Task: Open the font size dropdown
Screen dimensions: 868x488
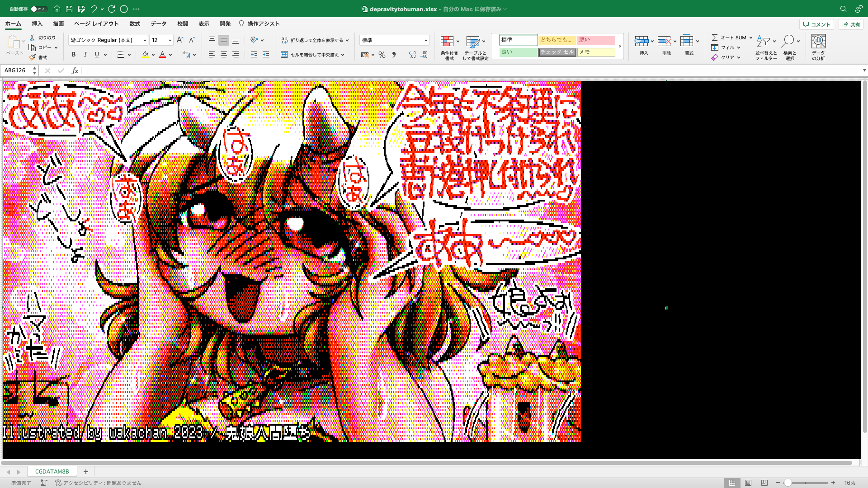Action: (x=170, y=40)
